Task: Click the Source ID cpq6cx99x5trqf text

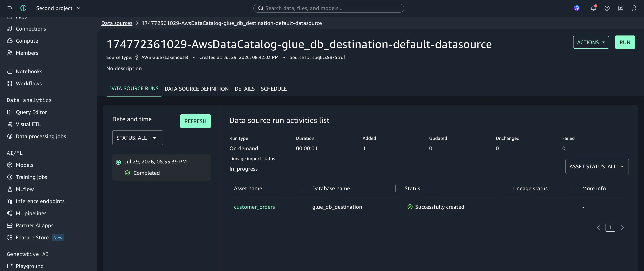Action: click(317, 57)
